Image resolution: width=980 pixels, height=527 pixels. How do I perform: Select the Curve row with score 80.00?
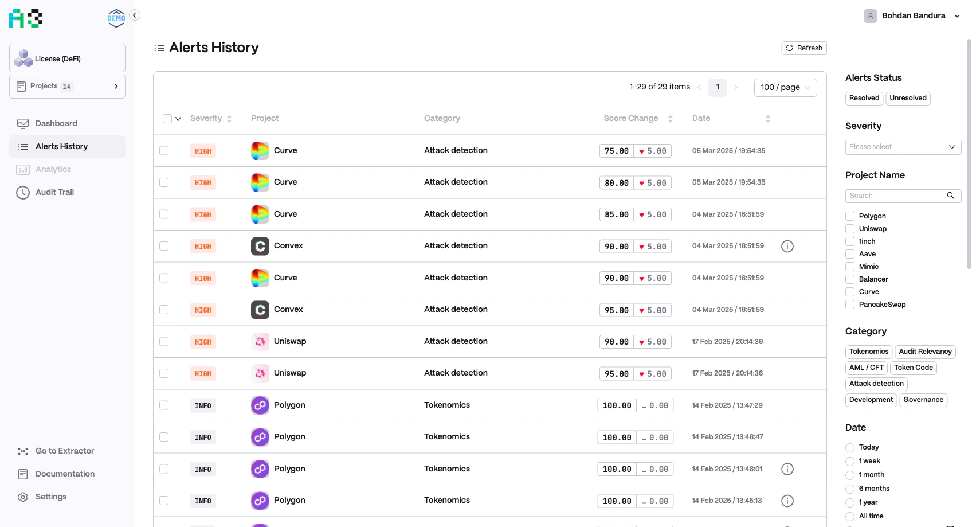click(x=164, y=182)
